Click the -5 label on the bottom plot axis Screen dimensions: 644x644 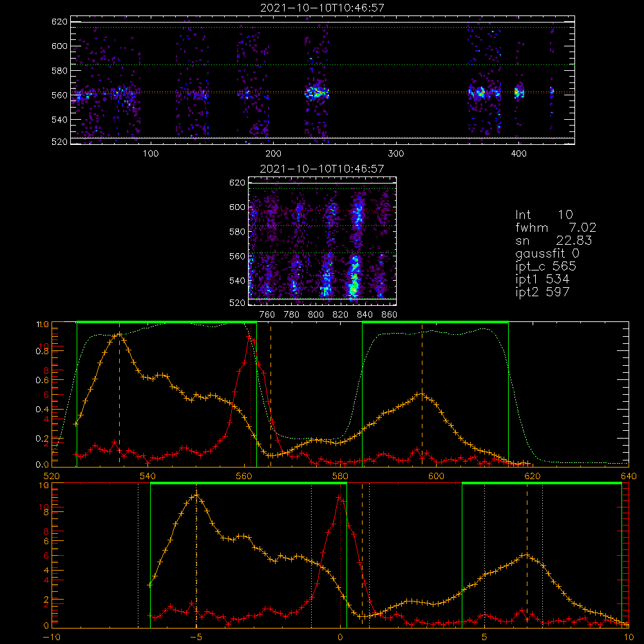[x=196, y=638]
